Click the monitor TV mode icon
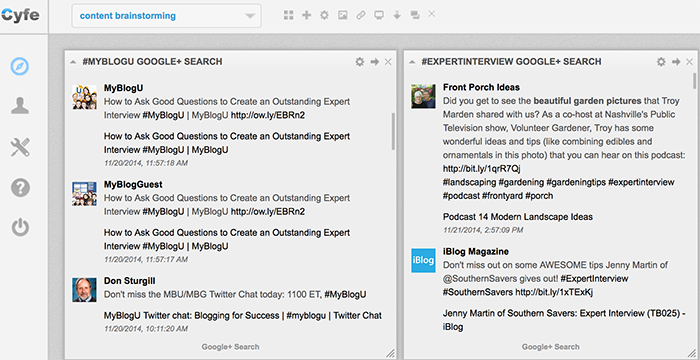Screen dimensions: 700x360 (x=379, y=15)
